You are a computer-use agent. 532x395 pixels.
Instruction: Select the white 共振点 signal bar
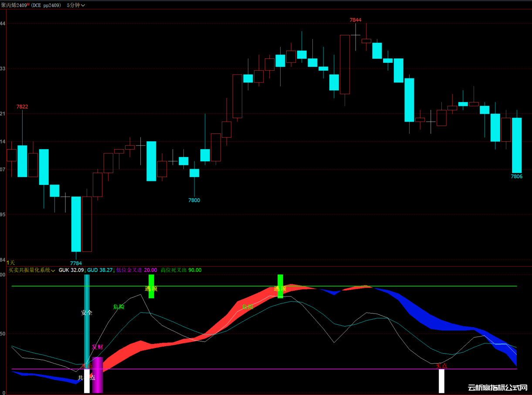click(x=87, y=381)
